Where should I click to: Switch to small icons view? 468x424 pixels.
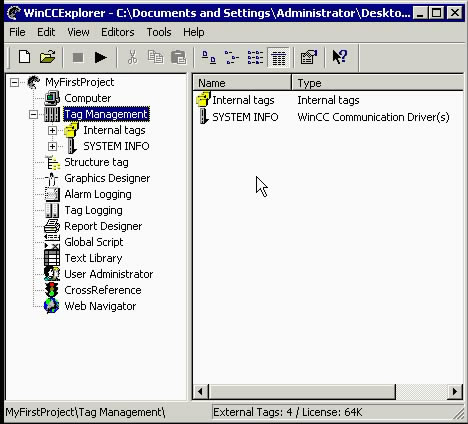[x=232, y=57]
